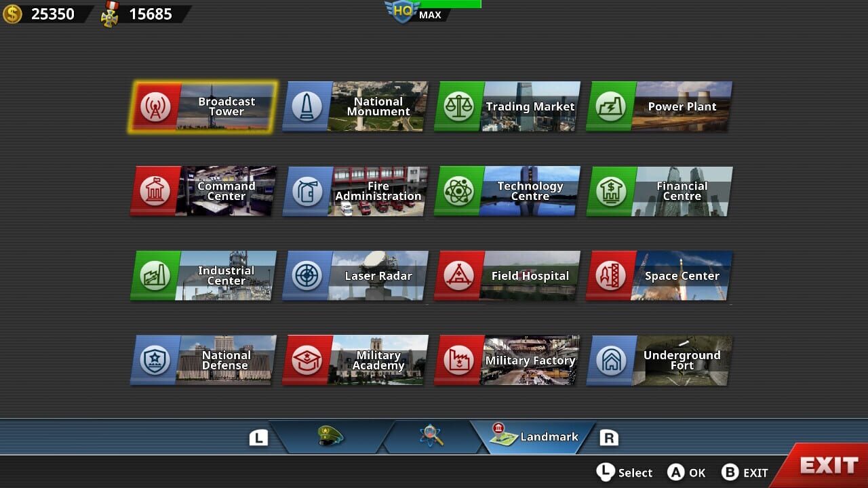Screen dimensions: 868x488
Task: Select the Trading Market landmark
Action: tap(508, 106)
